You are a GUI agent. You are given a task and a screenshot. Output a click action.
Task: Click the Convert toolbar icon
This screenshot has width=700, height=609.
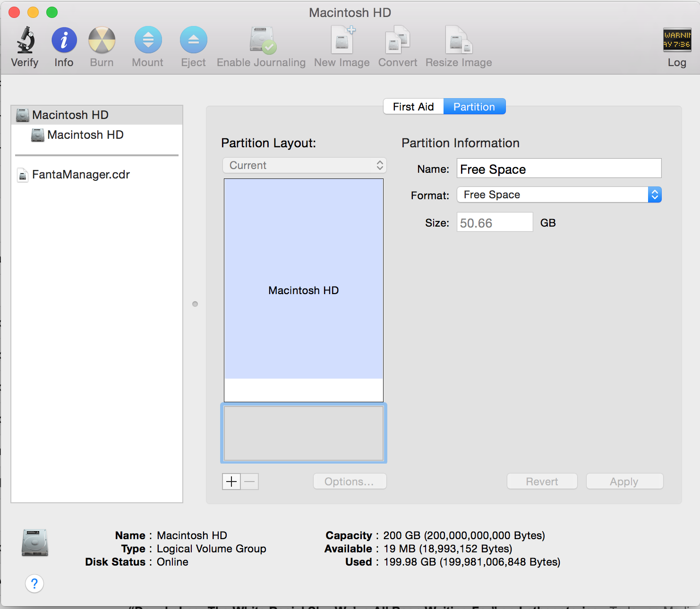(x=397, y=40)
